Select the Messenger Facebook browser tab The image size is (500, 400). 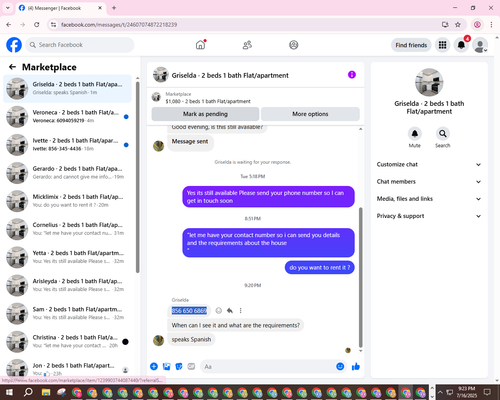tap(60, 8)
